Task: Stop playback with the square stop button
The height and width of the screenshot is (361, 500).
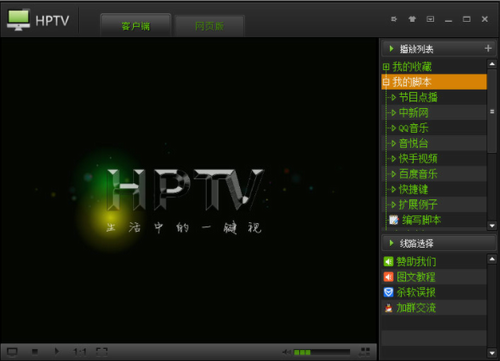Action: [35, 351]
